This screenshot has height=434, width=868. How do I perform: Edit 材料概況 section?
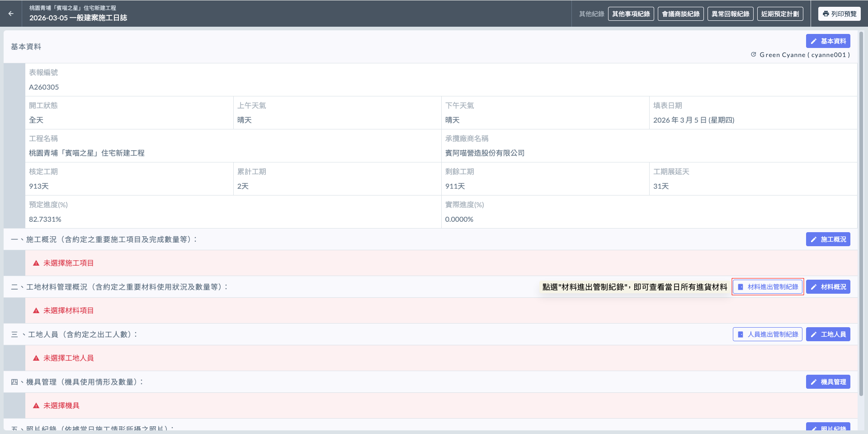[x=828, y=287]
